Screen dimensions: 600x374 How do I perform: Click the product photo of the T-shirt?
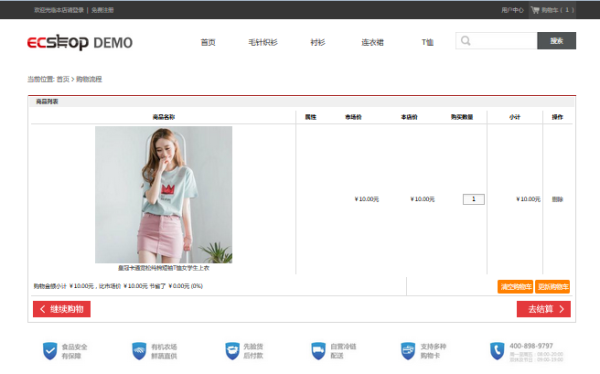pyautogui.click(x=163, y=194)
